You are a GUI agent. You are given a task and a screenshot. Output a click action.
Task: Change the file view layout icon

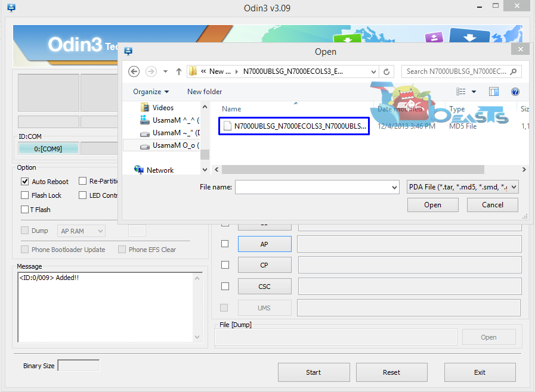(460, 91)
